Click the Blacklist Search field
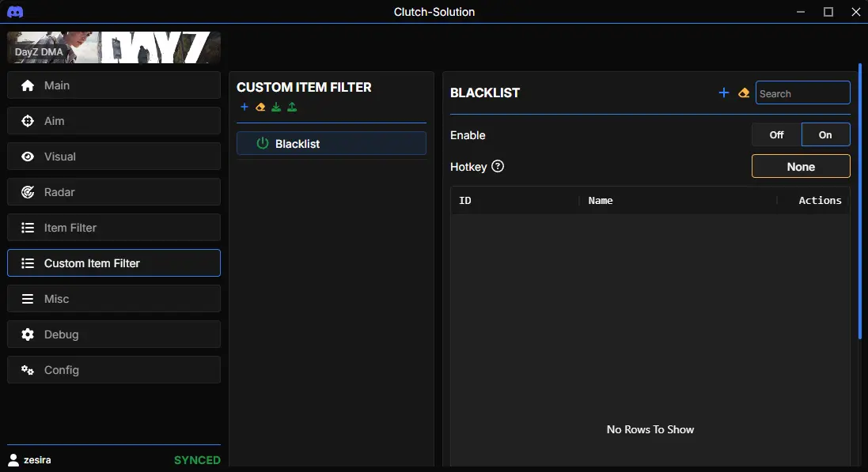Viewport: 868px width, 472px height. tap(802, 93)
